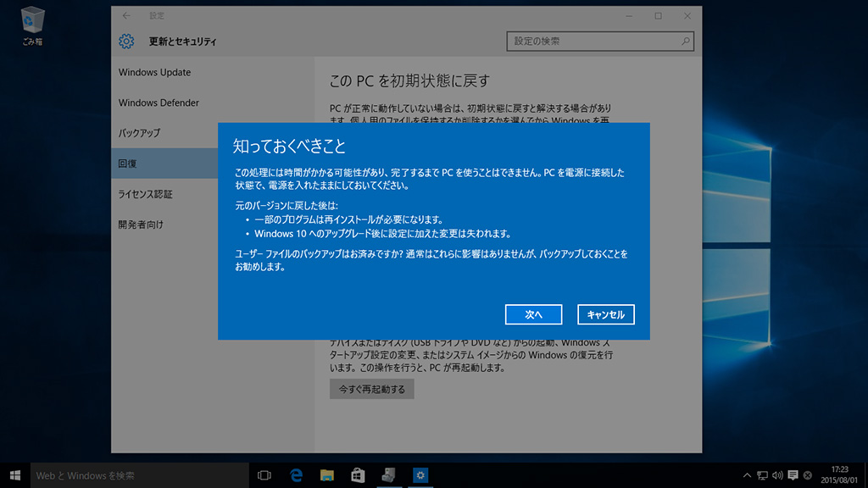Open Action Center notifications icon
This screenshot has width=868, height=488.
[793, 475]
